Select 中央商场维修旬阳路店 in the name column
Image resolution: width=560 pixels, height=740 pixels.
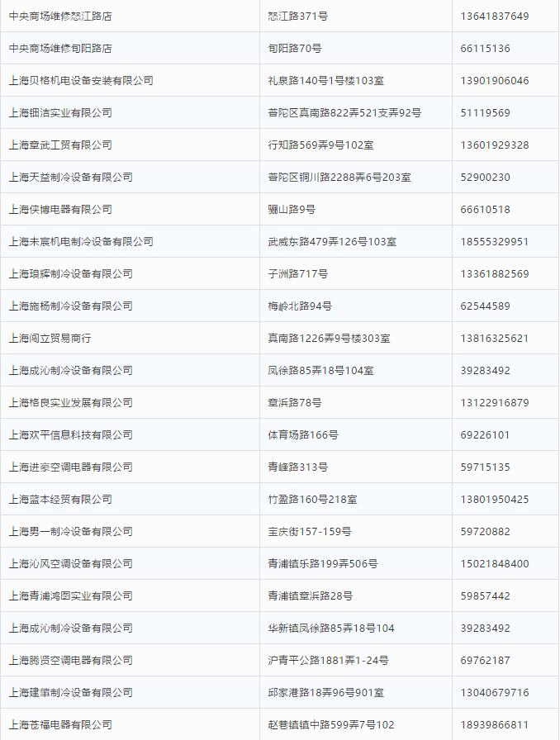[60, 48]
